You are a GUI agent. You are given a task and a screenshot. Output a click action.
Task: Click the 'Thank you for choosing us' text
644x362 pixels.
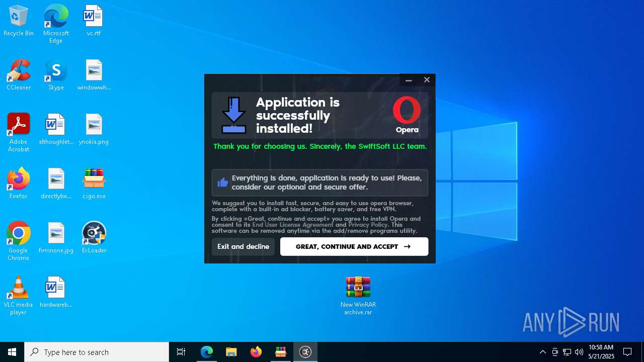[320, 146]
